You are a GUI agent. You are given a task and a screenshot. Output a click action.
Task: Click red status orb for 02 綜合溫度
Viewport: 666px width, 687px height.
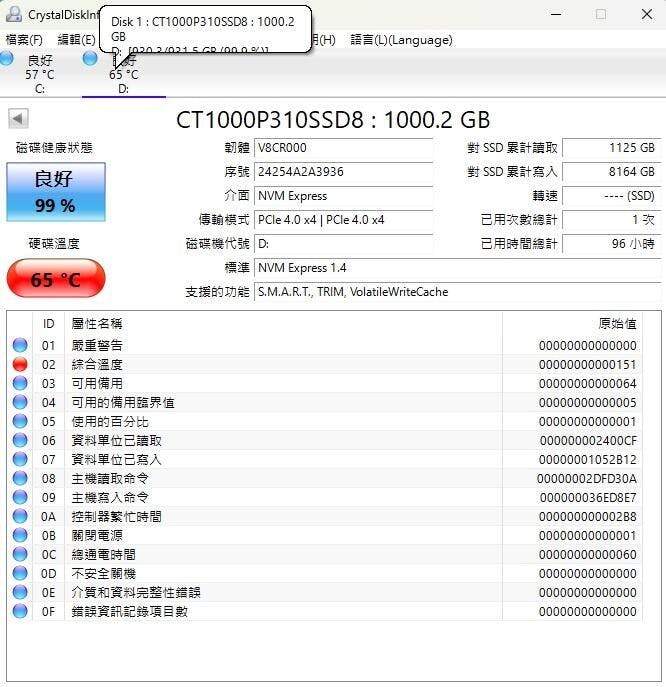(20, 364)
